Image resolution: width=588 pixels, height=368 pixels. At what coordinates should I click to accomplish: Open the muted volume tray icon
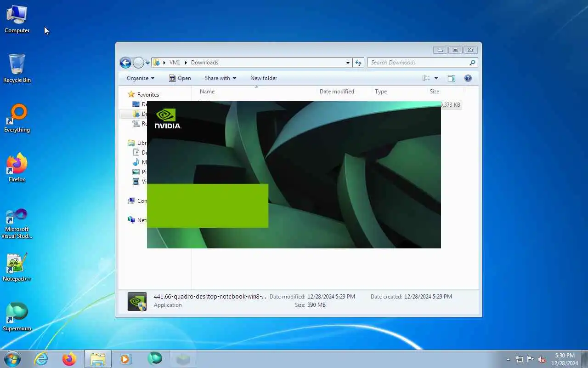542,359
